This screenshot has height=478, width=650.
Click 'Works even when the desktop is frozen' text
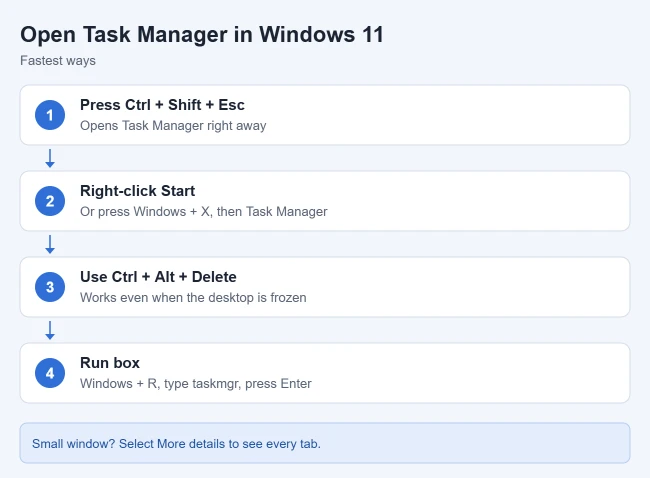[193, 298]
